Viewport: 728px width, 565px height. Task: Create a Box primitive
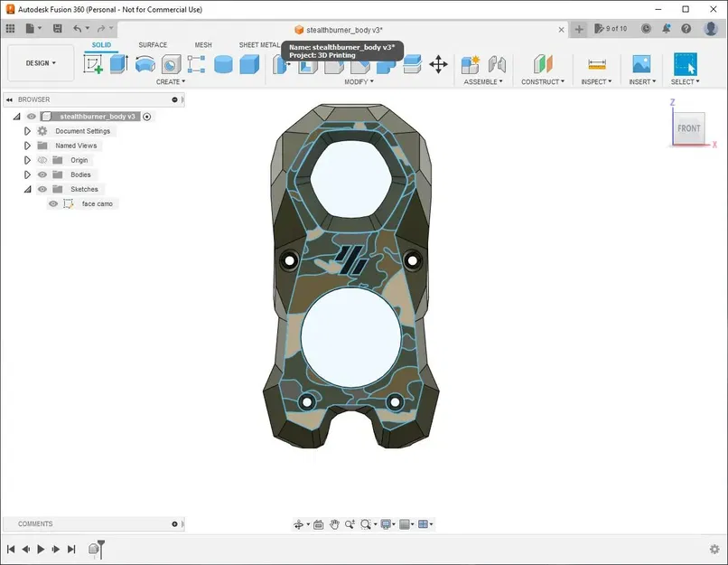[250, 64]
